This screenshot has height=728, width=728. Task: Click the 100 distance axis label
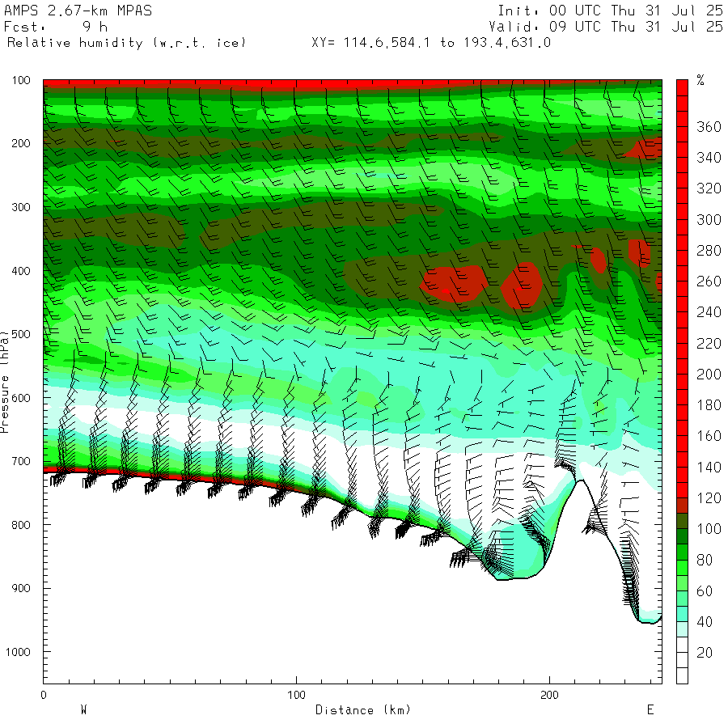tap(297, 695)
